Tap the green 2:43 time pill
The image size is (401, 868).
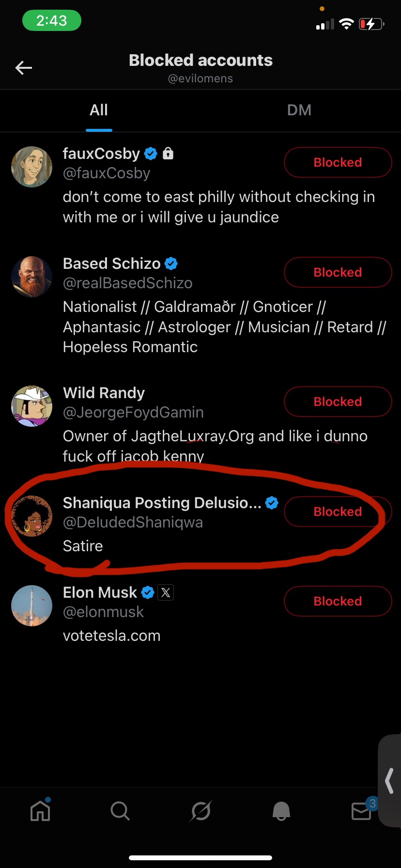point(52,21)
